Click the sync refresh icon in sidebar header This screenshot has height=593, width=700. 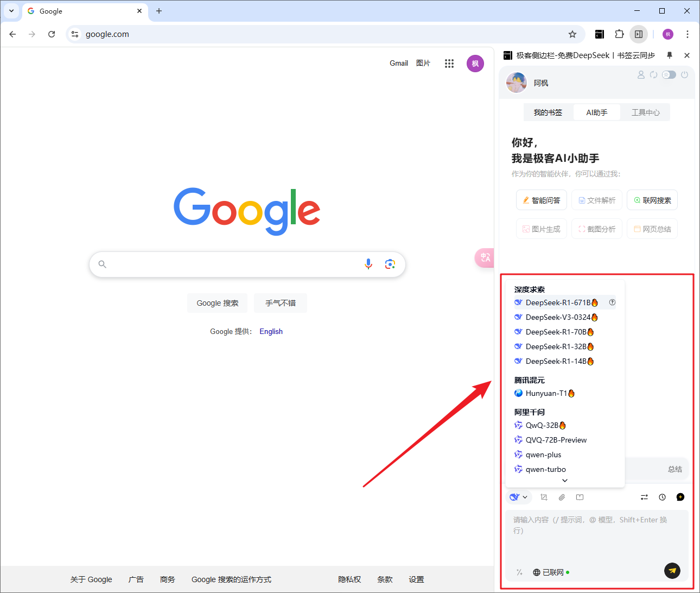(653, 75)
